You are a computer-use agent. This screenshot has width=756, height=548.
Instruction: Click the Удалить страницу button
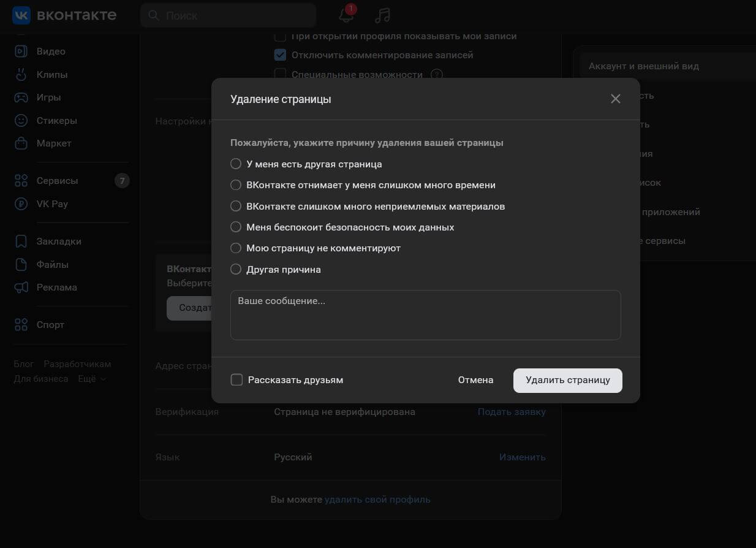point(568,380)
